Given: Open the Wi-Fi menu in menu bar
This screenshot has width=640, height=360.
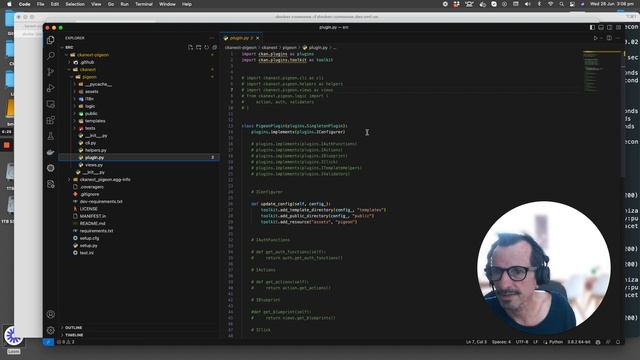Looking at the screenshot, I should [550, 4].
